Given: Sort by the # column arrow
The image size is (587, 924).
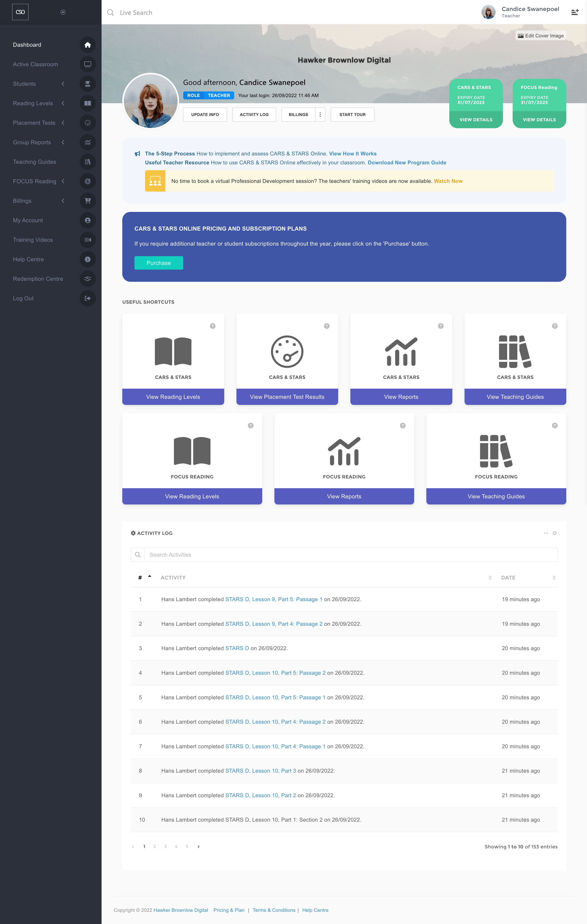Looking at the screenshot, I should click(150, 577).
